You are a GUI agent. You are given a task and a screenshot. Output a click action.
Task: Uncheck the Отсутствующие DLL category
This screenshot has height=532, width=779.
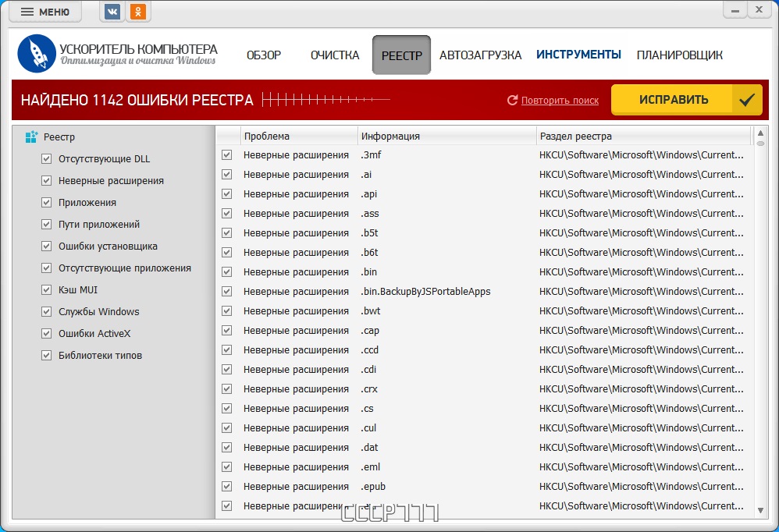[x=47, y=159]
